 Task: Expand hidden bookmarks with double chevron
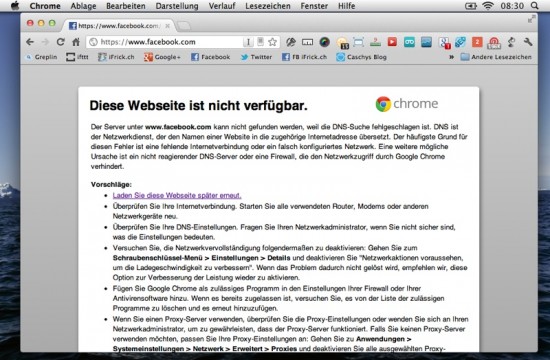[451, 57]
